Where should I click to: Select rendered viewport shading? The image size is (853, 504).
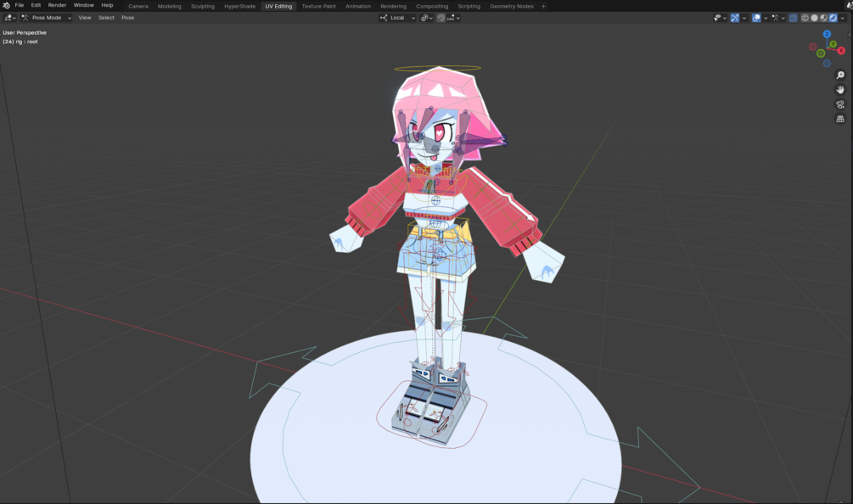(833, 18)
